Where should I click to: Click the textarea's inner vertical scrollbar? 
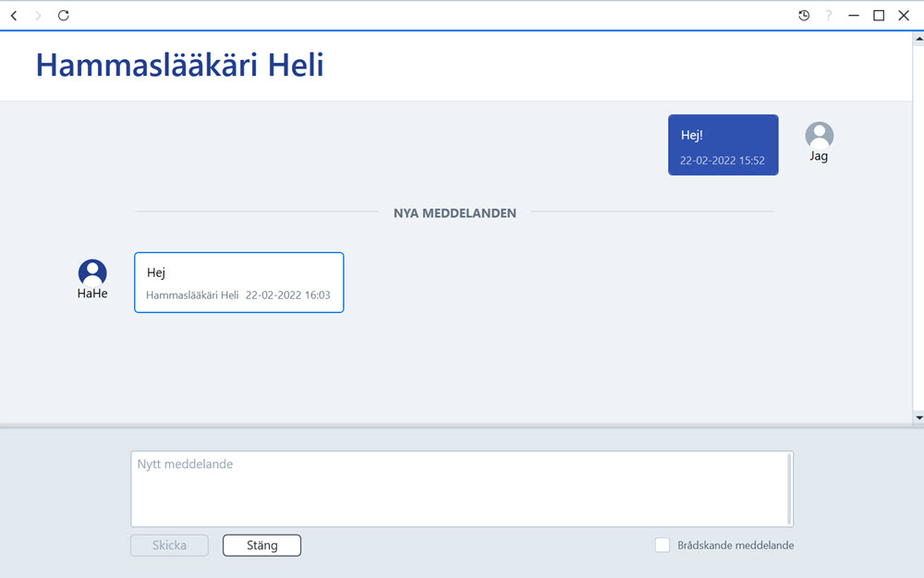(x=790, y=489)
